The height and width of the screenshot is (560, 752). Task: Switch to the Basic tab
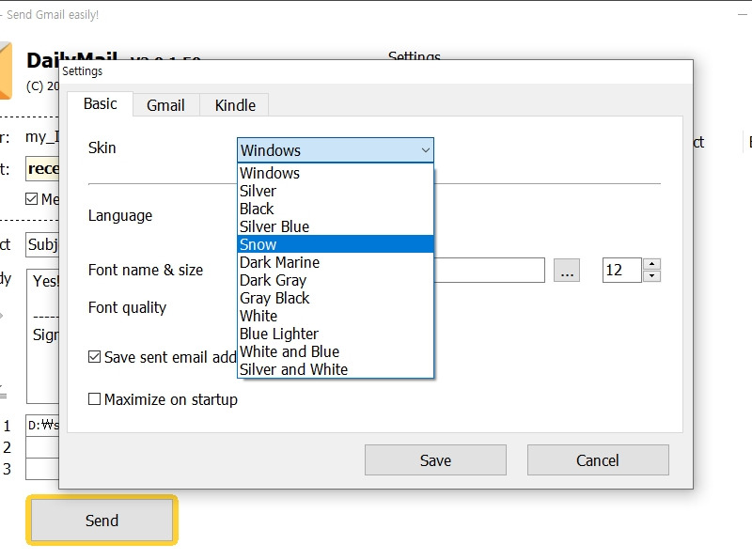pos(100,103)
